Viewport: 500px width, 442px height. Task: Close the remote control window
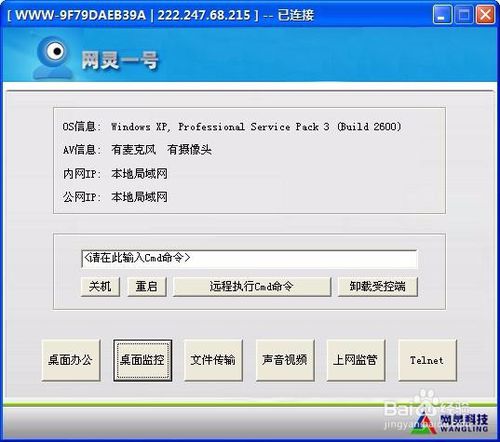coord(485,15)
